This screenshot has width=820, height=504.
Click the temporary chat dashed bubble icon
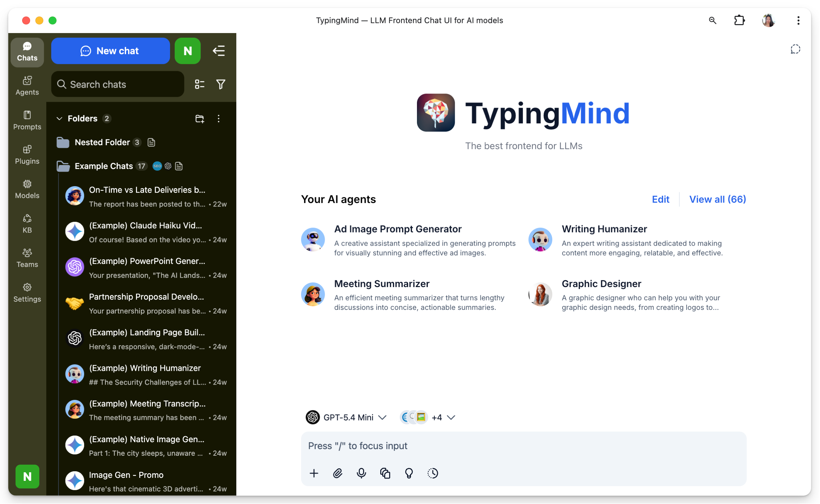coord(795,49)
